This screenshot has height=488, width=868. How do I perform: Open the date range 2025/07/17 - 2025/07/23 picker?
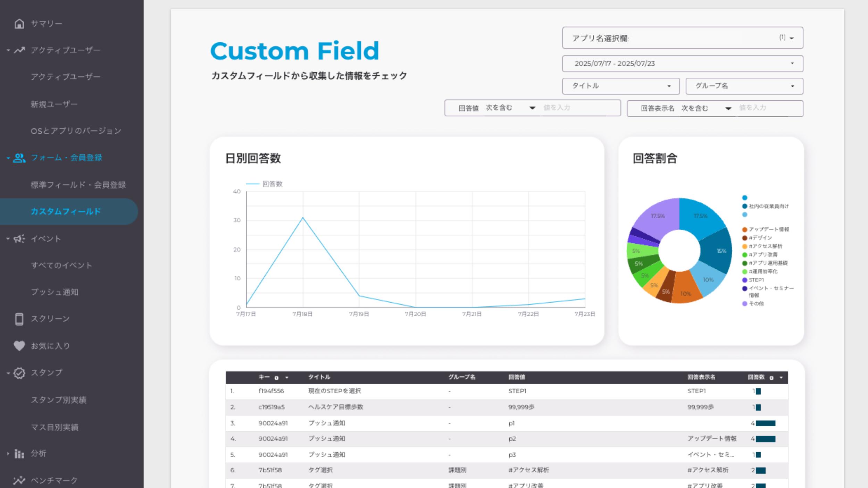point(683,64)
